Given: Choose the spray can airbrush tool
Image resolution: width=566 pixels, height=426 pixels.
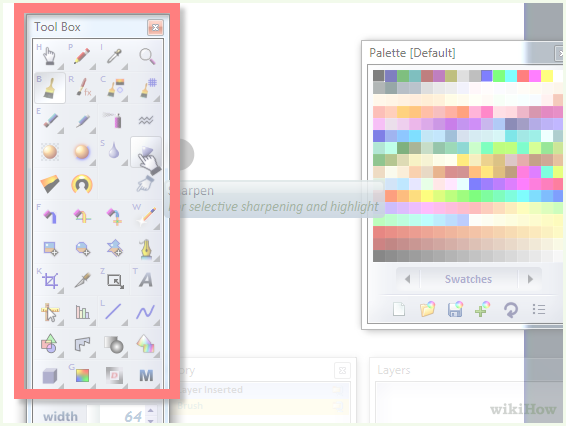Looking at the screenshot, I should [114, 120].
